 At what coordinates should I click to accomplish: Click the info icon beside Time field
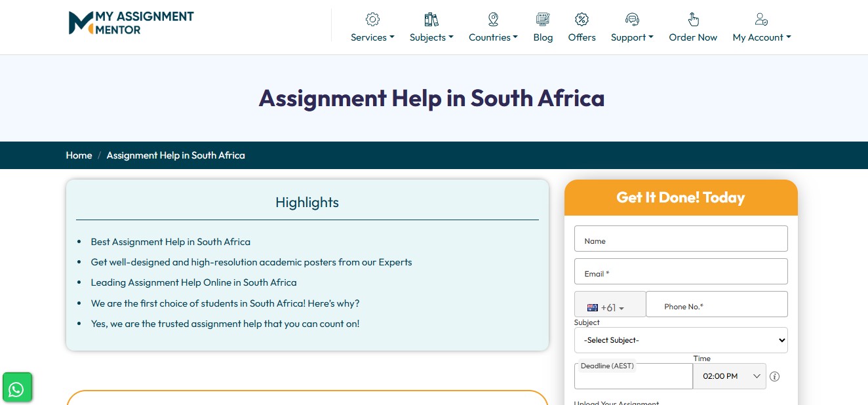pyautogui.click(x=774, y=377)
